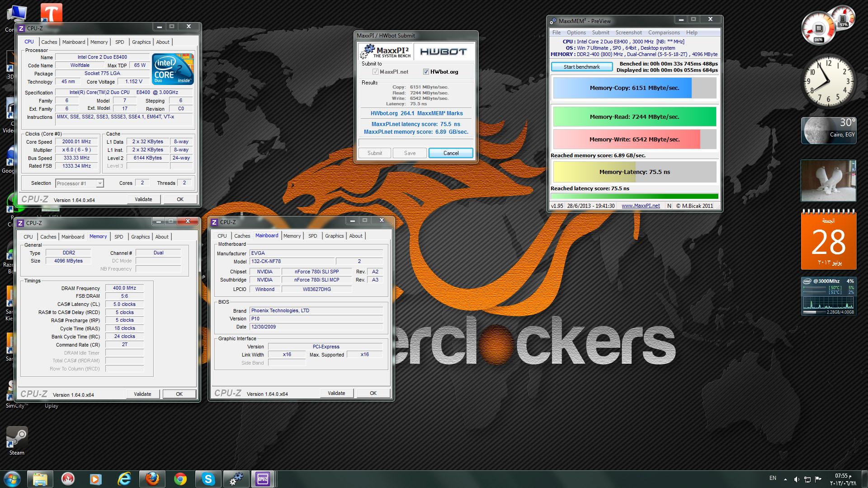
Task: Open Windows Explorer from taskbar
Action: (40, 479)
